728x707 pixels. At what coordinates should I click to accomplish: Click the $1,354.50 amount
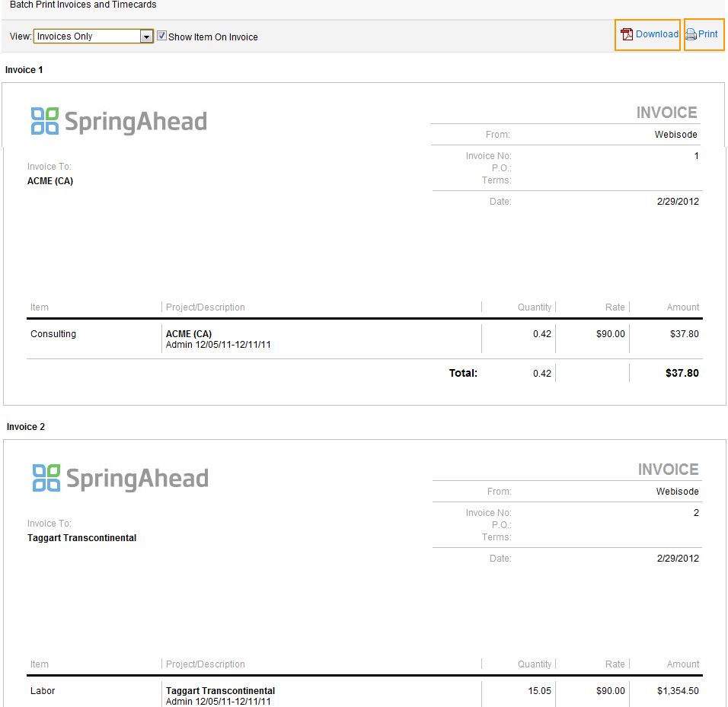[678, 691]
